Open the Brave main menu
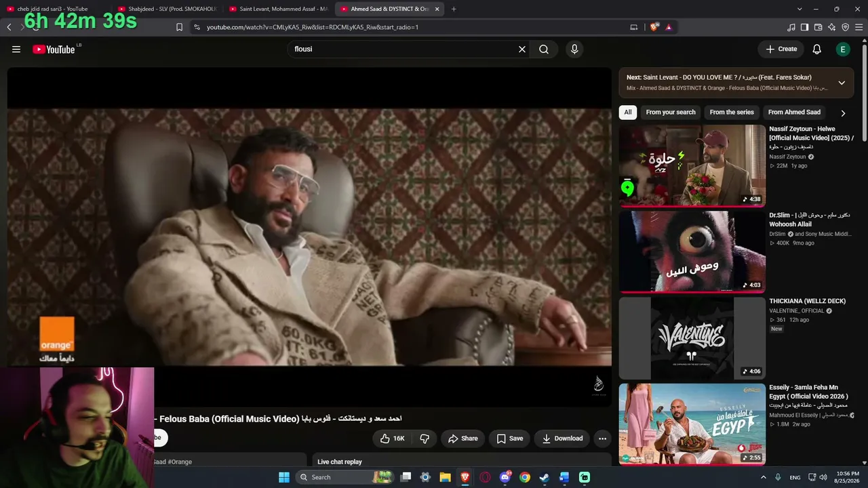Viewport: 868px width, 488px height. [859, 27]
